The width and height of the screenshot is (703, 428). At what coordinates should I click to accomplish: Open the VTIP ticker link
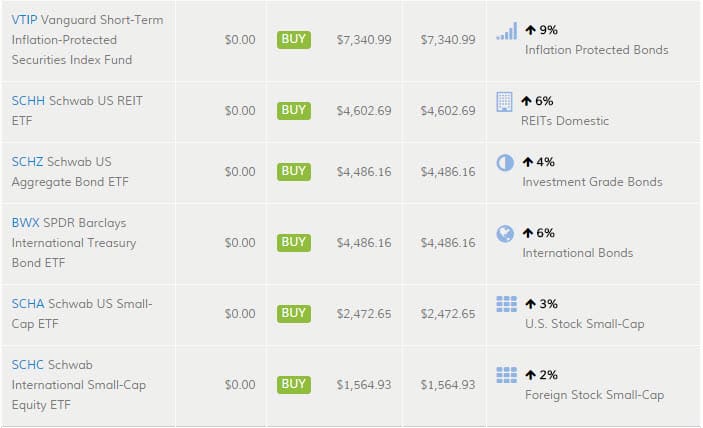[x=24, y=20]
